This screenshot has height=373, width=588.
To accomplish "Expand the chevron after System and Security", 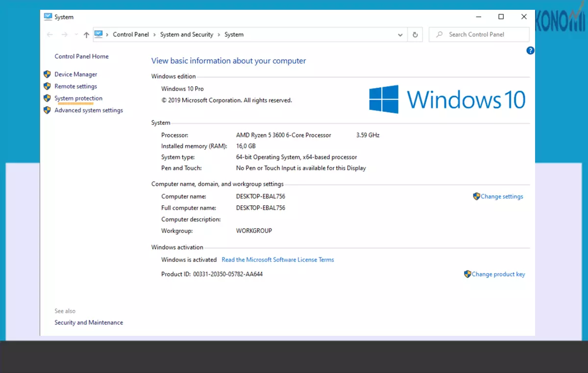I will tap(219, 35).
